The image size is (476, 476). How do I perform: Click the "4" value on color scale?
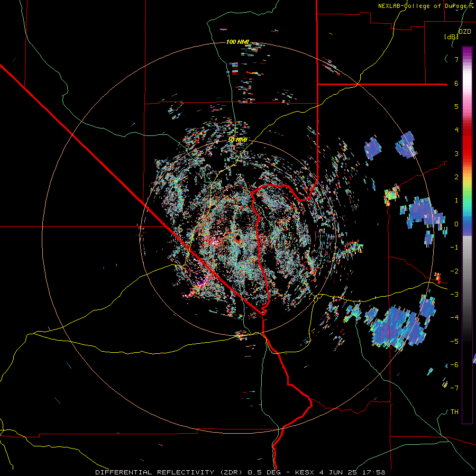(456, 130)
